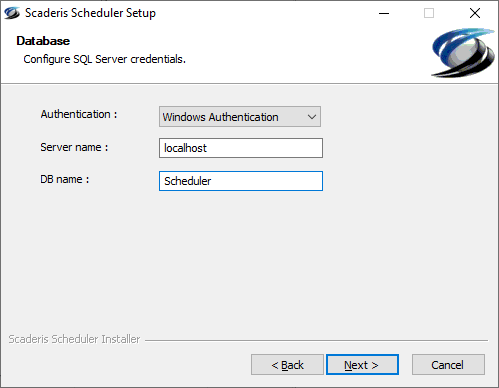Go back with the < Back button
The image size is (499, 388).
pos(287,365)
